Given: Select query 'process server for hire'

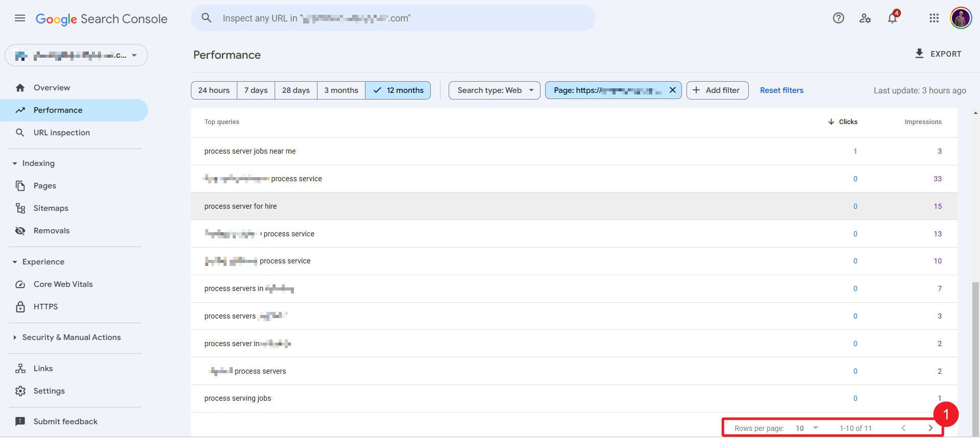Looking at the screenshot, I should click(240, 206).
